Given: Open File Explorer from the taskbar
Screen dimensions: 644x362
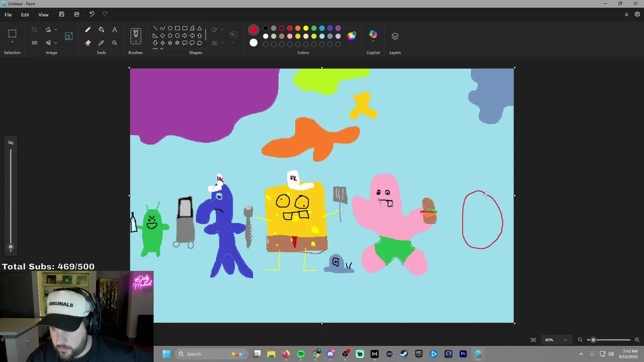Looking at the screenshot, I should tap(271, 354).
